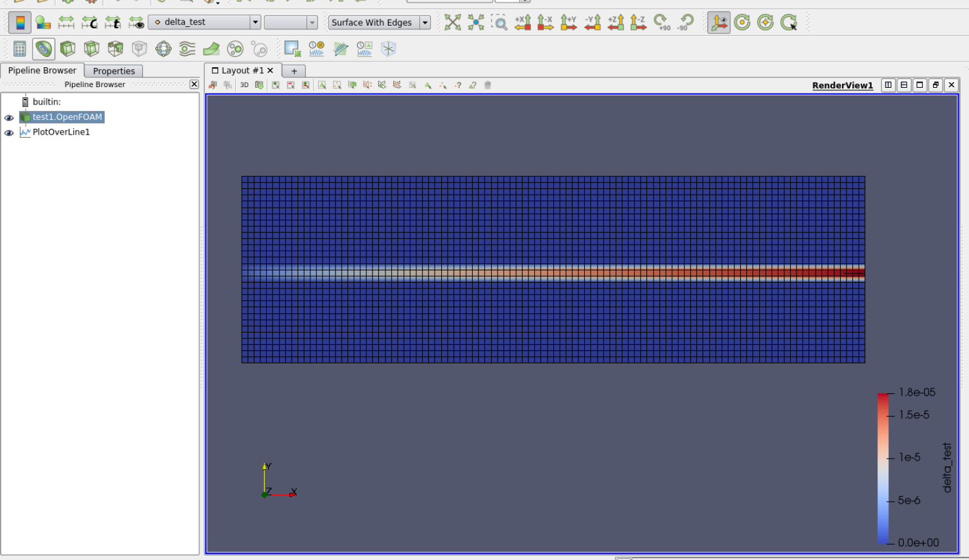This screenshot has height=560, width=969.
Task: Set view direction to -X
Action: pos(546,22)
